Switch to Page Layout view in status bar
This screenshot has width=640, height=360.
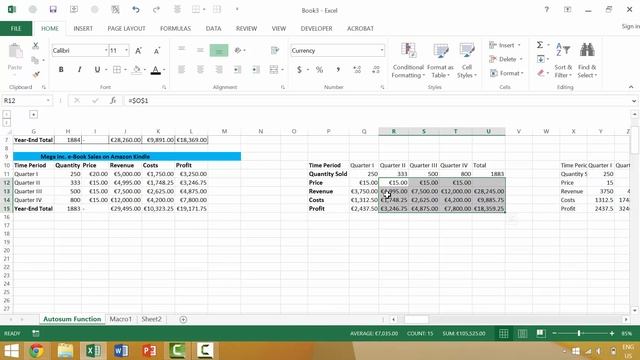(522, 333)
